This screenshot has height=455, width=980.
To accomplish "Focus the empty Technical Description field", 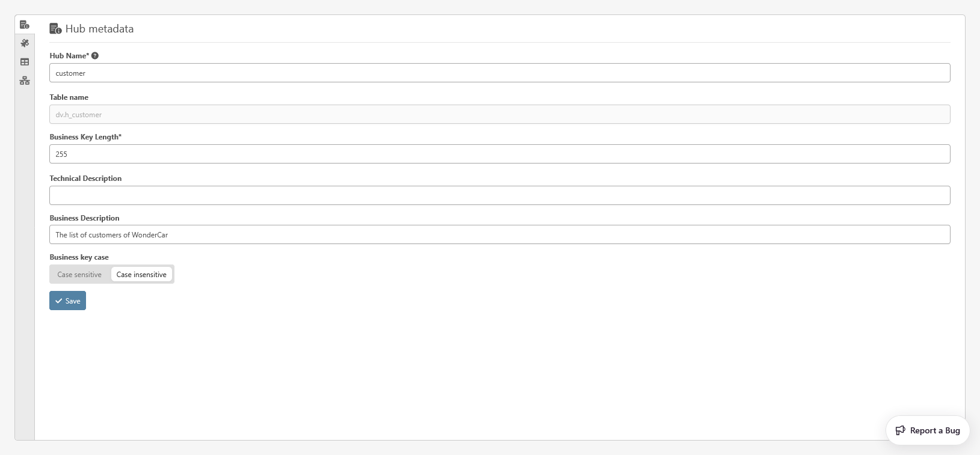I will click(x=499, y=195).
